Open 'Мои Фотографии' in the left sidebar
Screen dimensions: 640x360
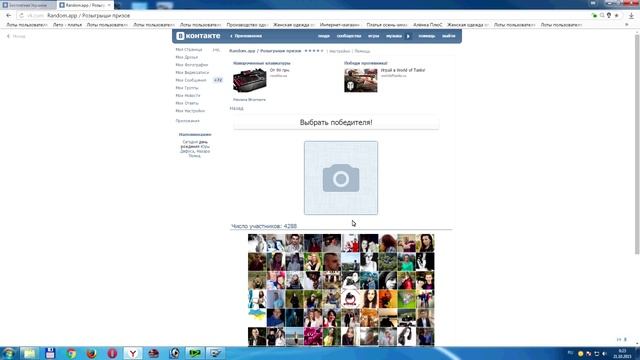pyautogui.click(x=192, y=65)
